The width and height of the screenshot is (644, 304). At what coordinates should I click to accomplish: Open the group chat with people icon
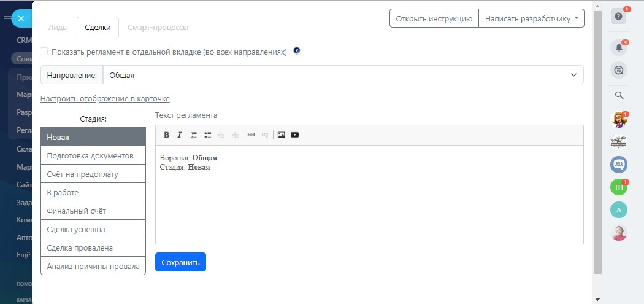618,165
